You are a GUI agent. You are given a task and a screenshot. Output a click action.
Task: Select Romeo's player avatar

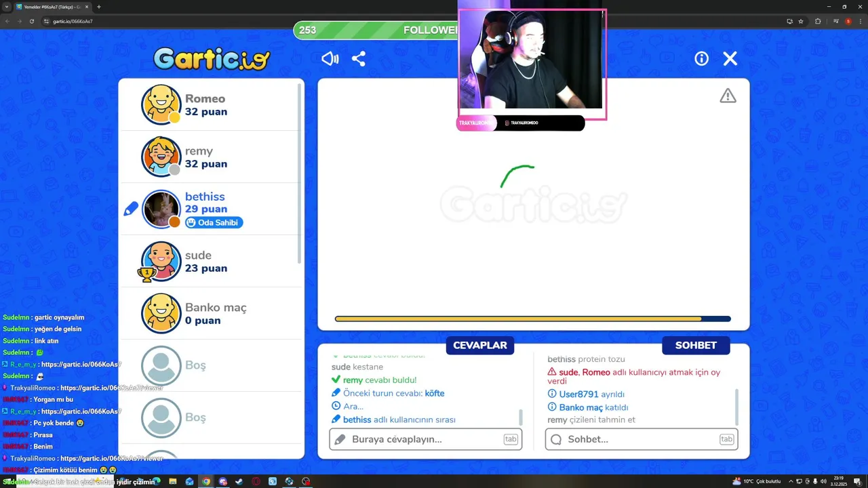click(x=161, y=104)
